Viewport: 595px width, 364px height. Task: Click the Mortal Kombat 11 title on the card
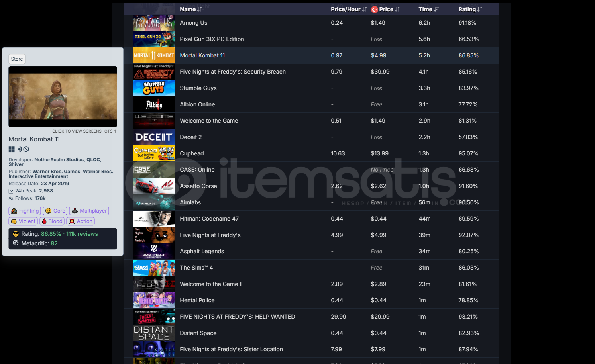(x=34, y=139)
